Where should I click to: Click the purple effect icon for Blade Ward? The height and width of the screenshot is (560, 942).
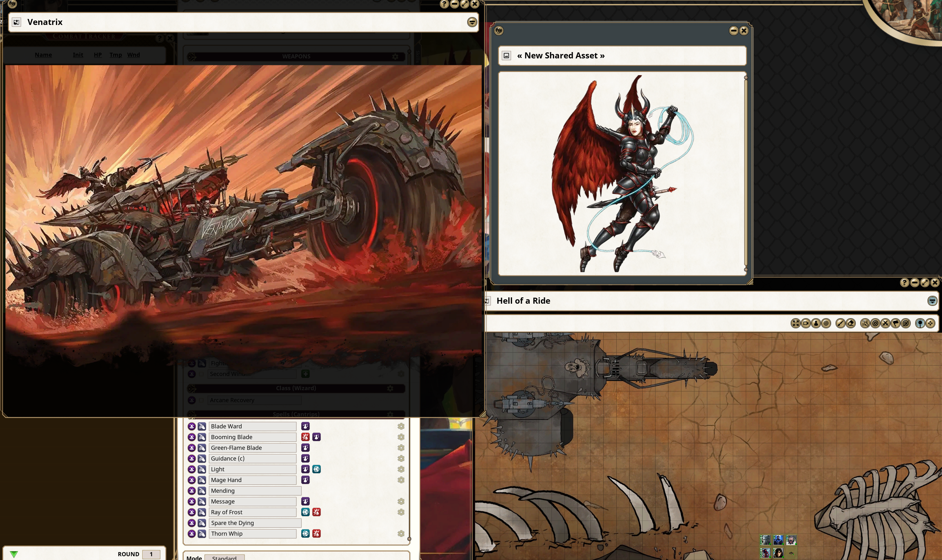tap(305, 426)
